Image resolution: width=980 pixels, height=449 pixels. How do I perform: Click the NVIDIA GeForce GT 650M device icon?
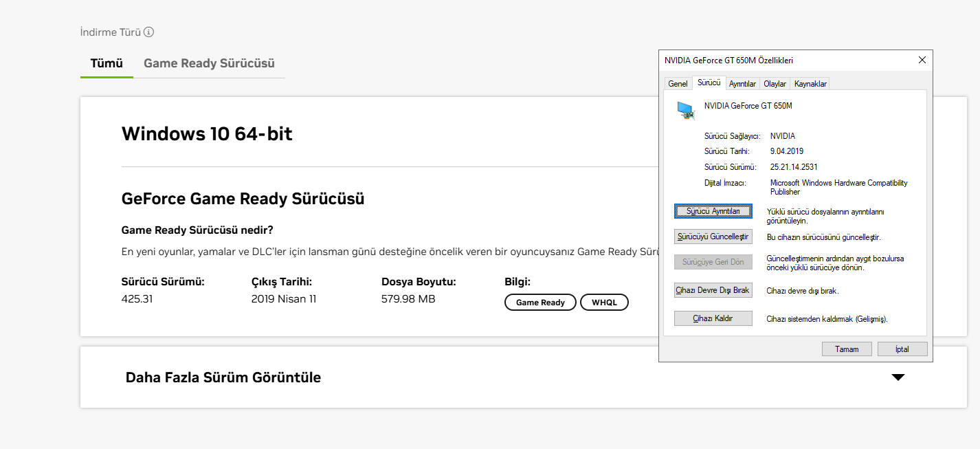[685, 111]
